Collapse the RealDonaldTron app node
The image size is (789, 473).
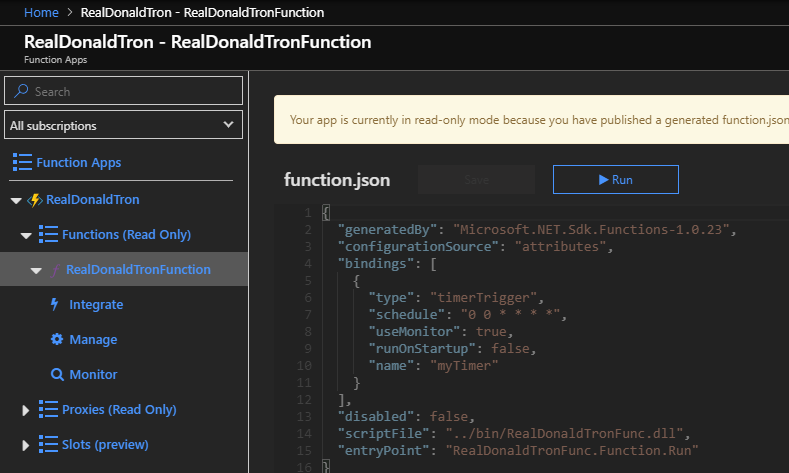(16, 201)
